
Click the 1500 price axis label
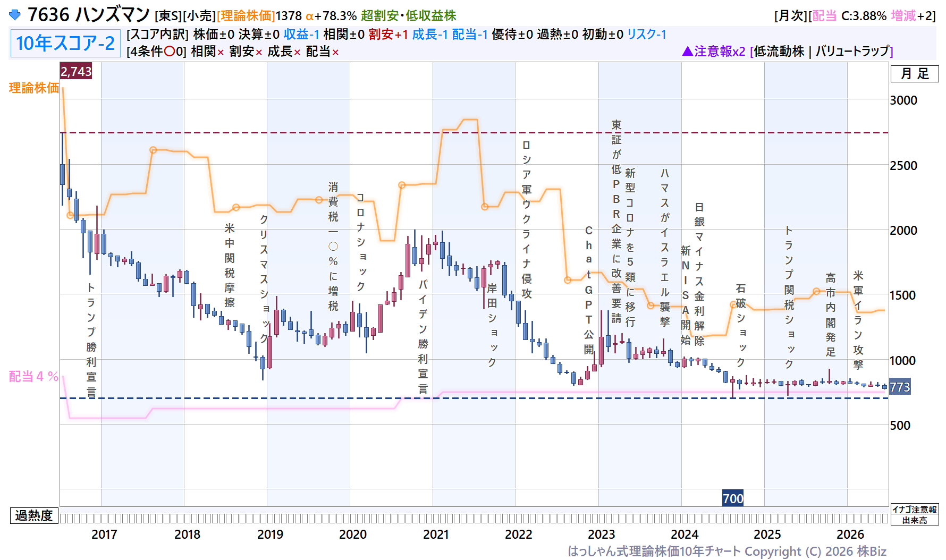click(904, 295)
